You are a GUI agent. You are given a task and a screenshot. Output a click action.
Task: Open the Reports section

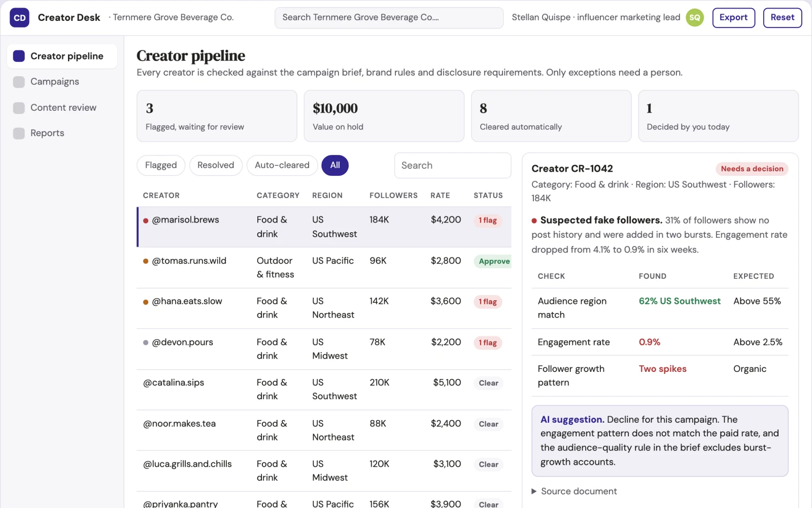pos(62,133)
